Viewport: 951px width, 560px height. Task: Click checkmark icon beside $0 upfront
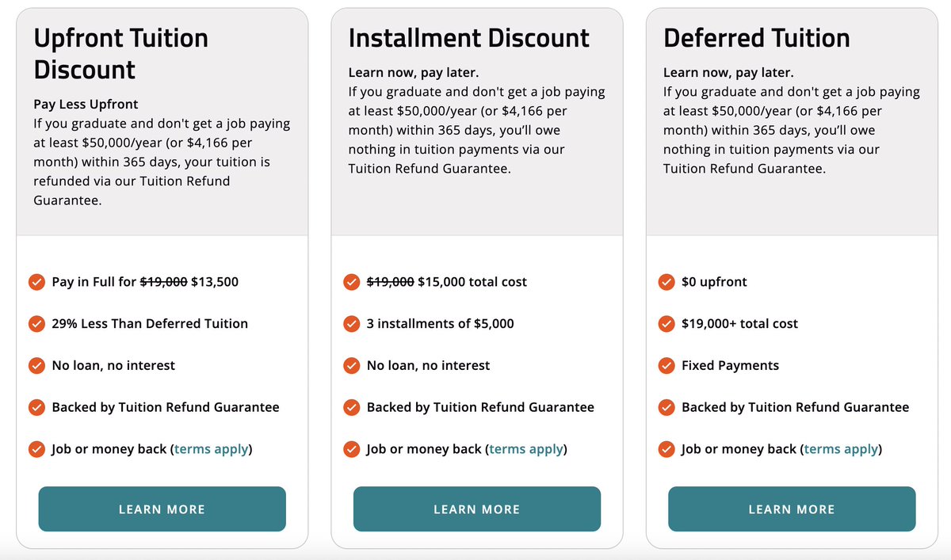(x=666, y=282)
